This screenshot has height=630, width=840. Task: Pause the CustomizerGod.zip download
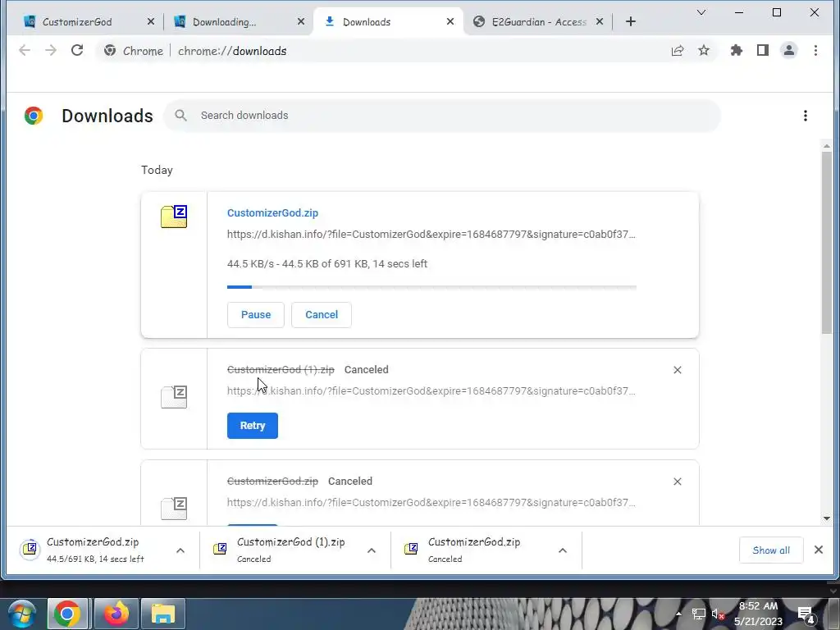pyautogui.click(x=256, y=314)
